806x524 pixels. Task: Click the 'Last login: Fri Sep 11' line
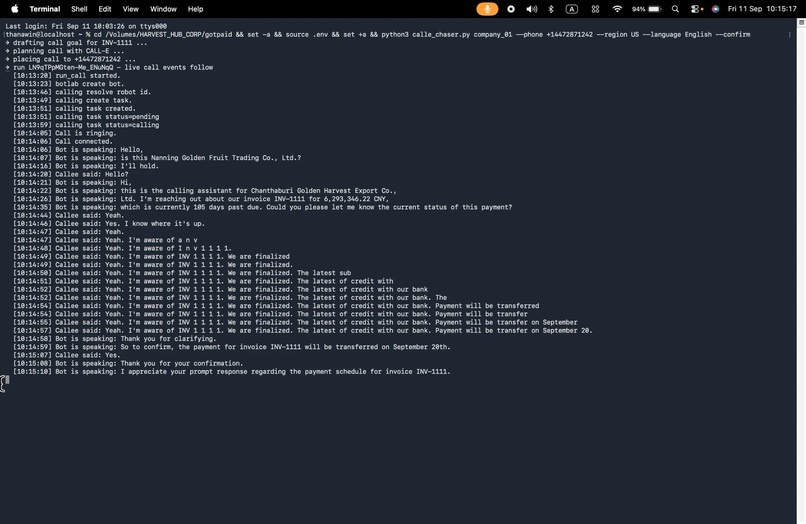tap(86, 26)
